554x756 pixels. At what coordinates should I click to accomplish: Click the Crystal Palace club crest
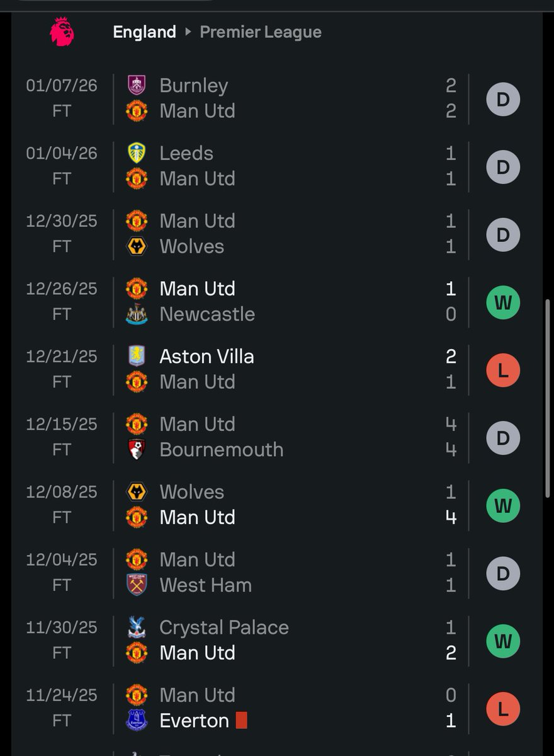137,627
